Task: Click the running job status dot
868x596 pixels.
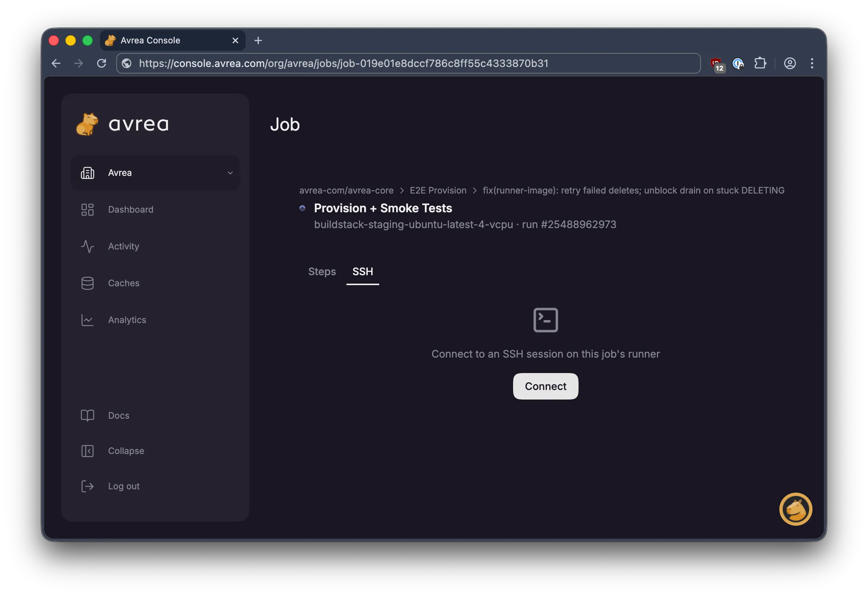Action: click(x=303, y=208)
